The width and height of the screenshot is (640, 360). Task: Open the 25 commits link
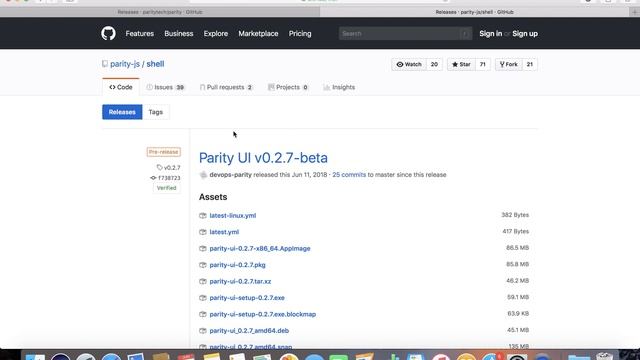tap(349, 175)
